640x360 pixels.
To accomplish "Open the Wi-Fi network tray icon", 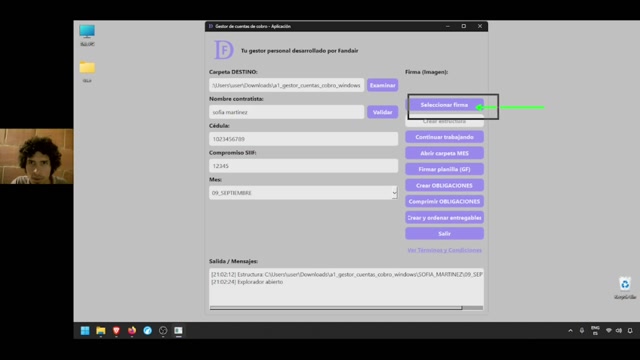I will coord(609,331).
